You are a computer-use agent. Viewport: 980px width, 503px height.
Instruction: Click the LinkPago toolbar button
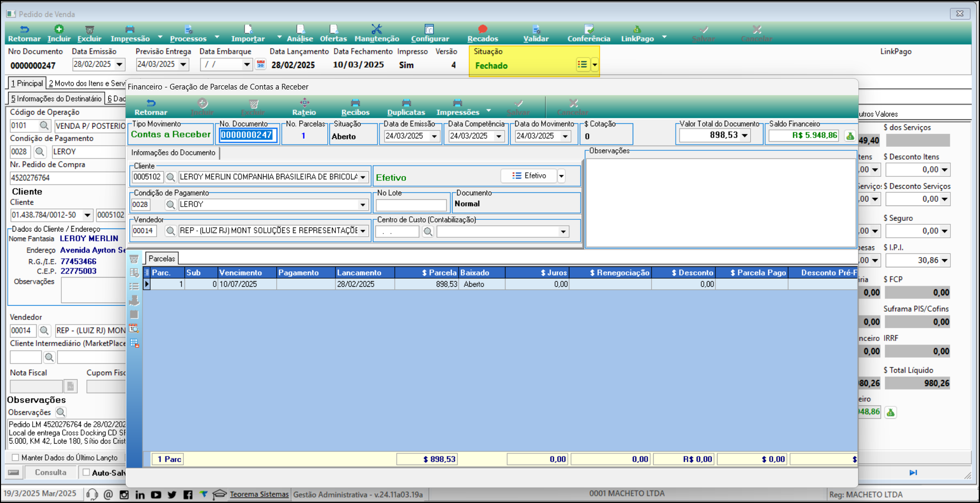point(637,34)
